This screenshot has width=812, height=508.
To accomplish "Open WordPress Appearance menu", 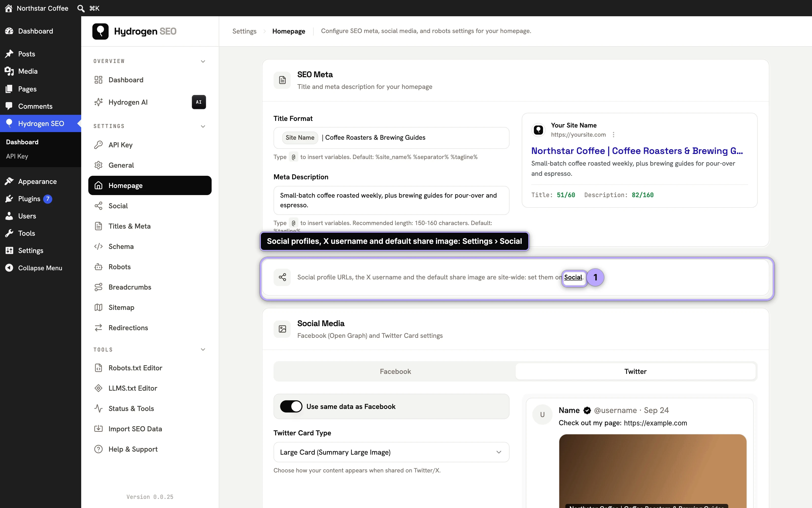I will tap(41, 181).
